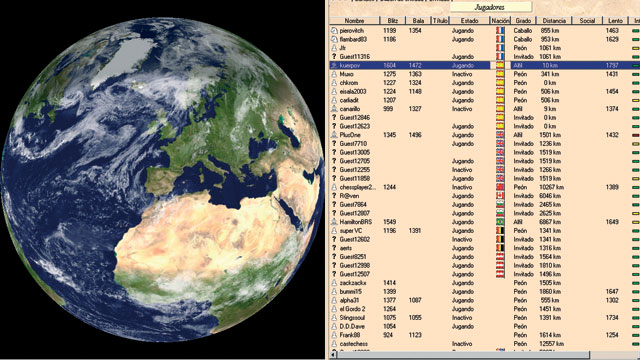Image resolution: width=640 pixels, height=360 pixels.
Task: Select player name D.D.Dave
Action: (352, 327)
